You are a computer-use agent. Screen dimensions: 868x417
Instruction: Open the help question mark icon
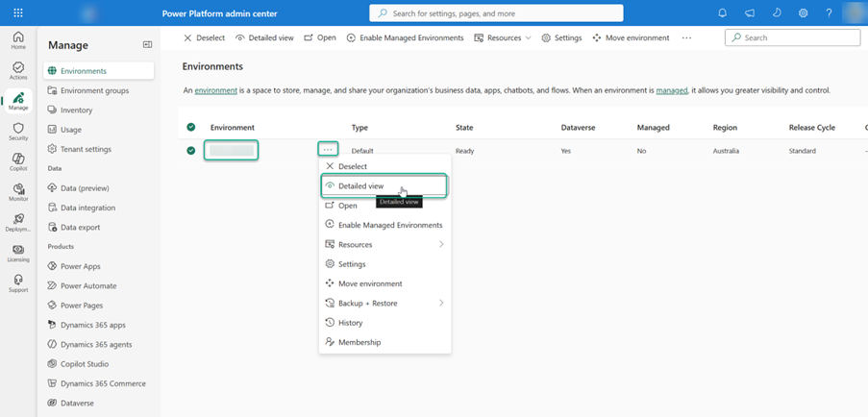coord(829,13)
